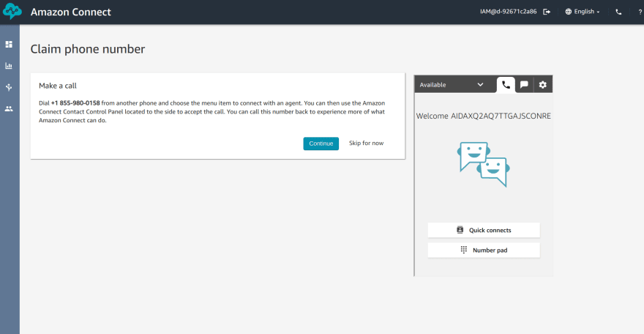Switch to the phone tab in control panel
Viewport: 644px width, 334px height.
[506, 85]
